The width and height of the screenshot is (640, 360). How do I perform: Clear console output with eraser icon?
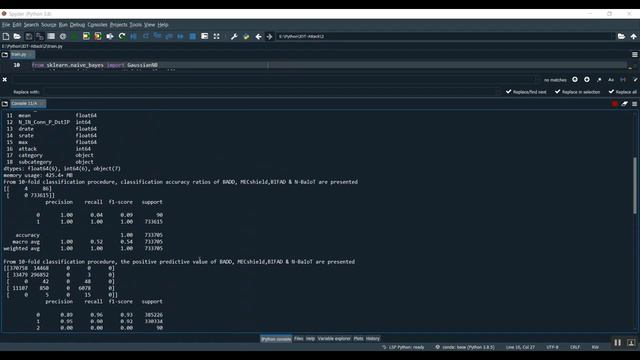624,104
